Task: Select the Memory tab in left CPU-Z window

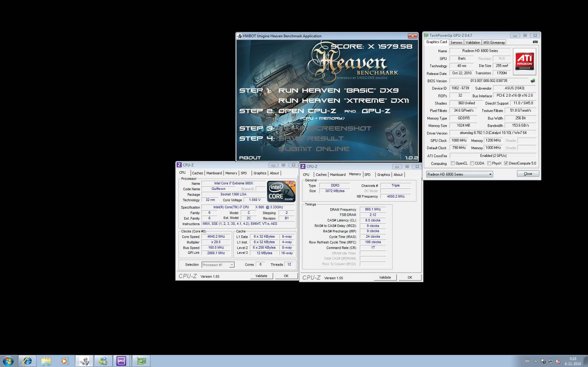Action: pos(231,173)
